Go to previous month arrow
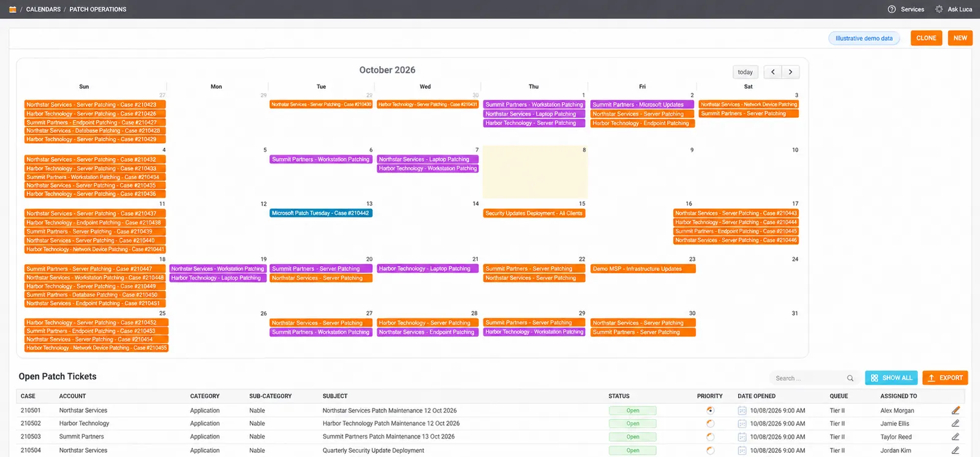 click(773, 72)
